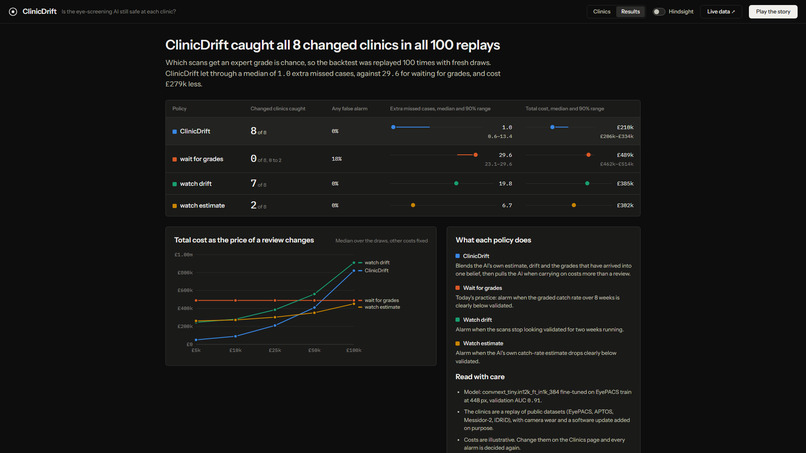This screenshot has width=806, height=453.
Task: Click the yellow dot on watch estimate missed-cases range
Action: (413, 205)
